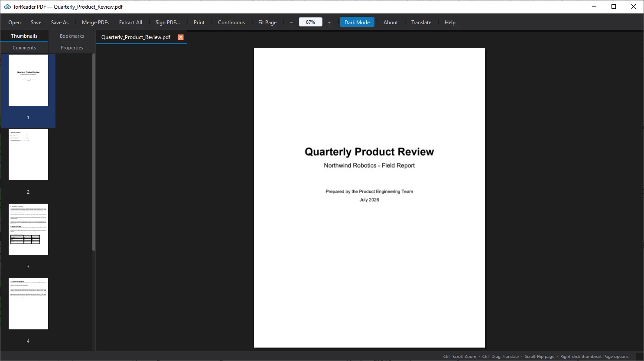Image resolution: width=644 pixels, height=361 pixels.
Task: Toggle Fit Page view
Action: click(x=267, y=23)
